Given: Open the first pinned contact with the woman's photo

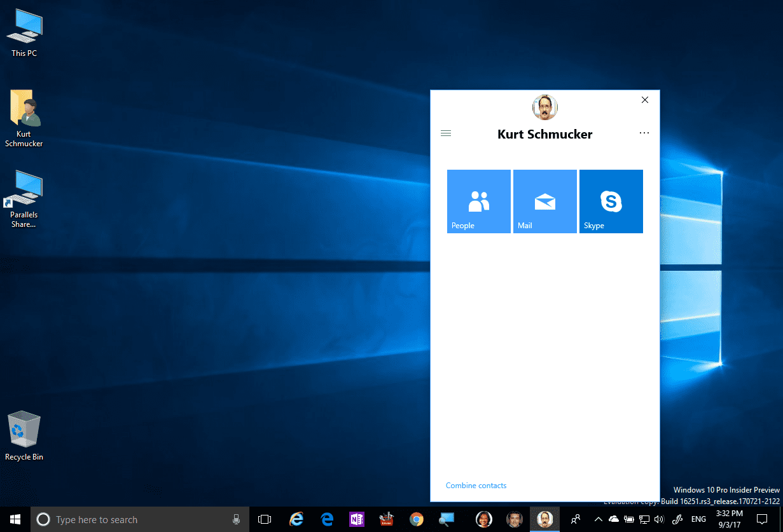Looking at the screenshot, I should (484, 519).
